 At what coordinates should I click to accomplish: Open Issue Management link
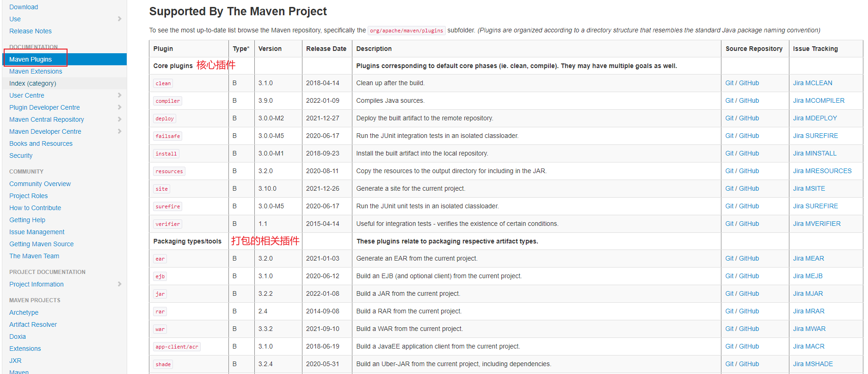pyautogui.click(x=37, y=232)
